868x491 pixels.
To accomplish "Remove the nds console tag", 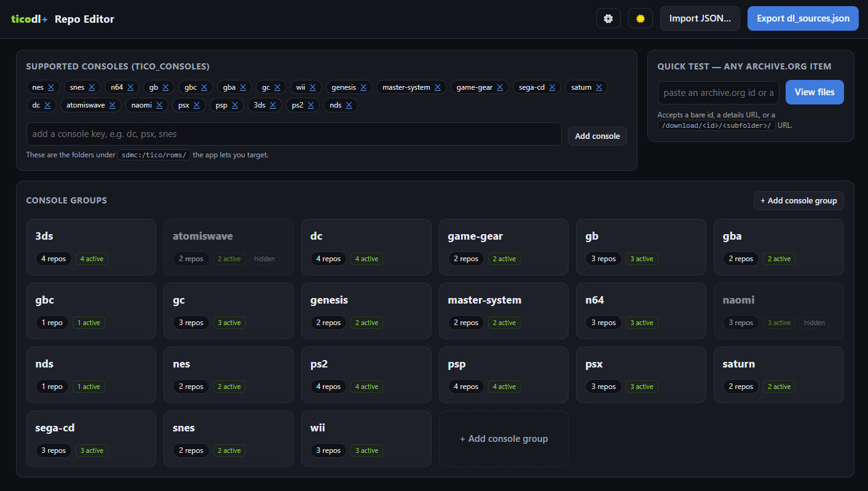I will coord(349,105).
